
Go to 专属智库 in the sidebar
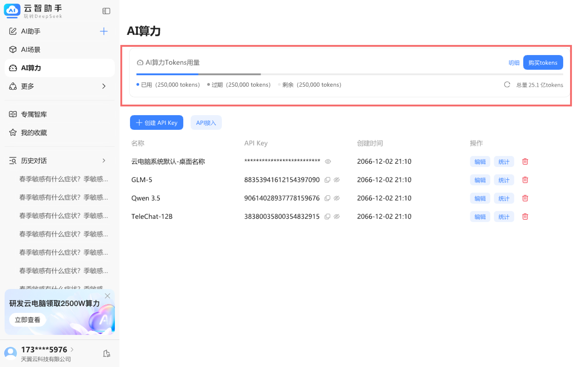click(34, 114)
